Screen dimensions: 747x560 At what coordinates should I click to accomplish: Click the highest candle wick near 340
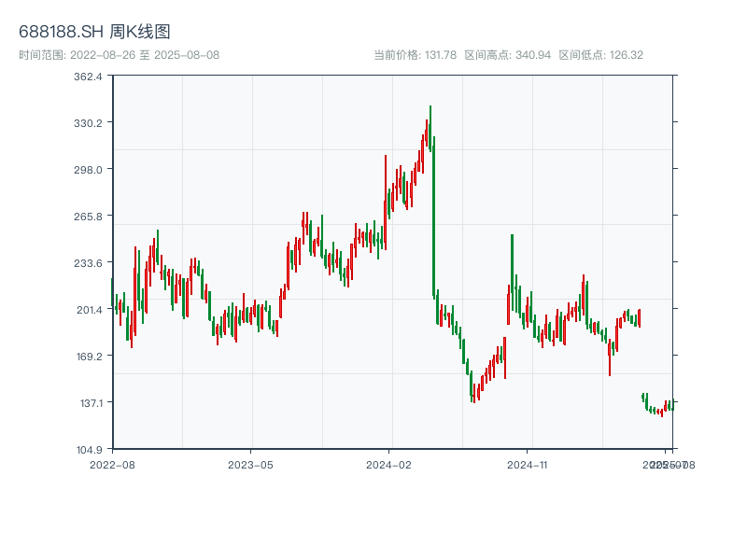pyautogui.click(x=430, y=108)
